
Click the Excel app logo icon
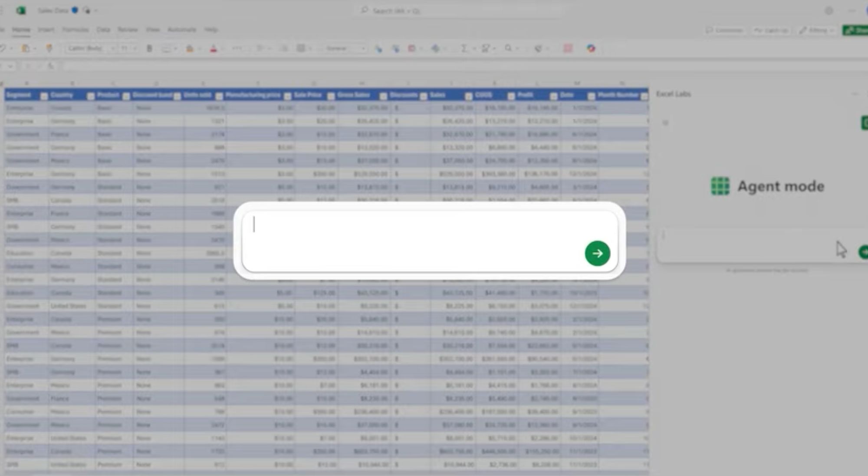pyautogui.click(x=20, y=10)
